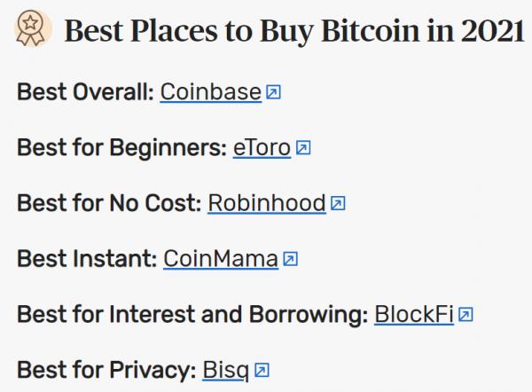Screen dimensions: 532x392
Task: Click the external-link icon beside Bisq
Action: (262, 370)
